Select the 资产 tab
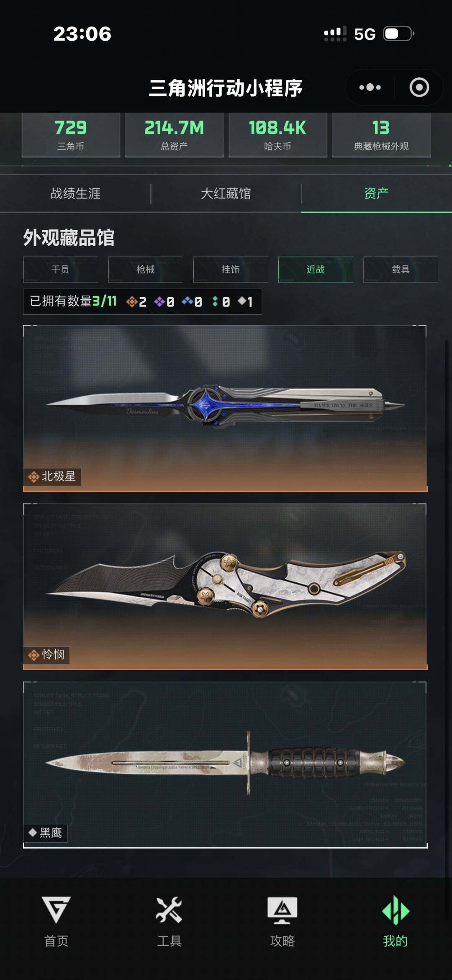 click(377, 193)
